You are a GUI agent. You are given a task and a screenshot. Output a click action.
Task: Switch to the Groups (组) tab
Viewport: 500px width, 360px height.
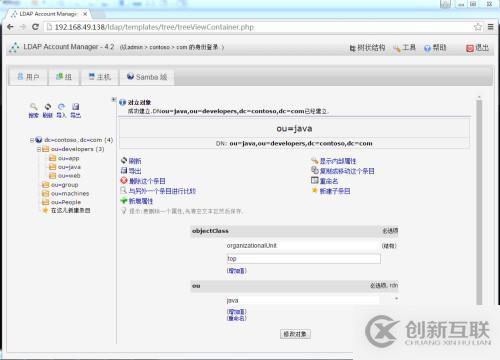tap(64, 77)
